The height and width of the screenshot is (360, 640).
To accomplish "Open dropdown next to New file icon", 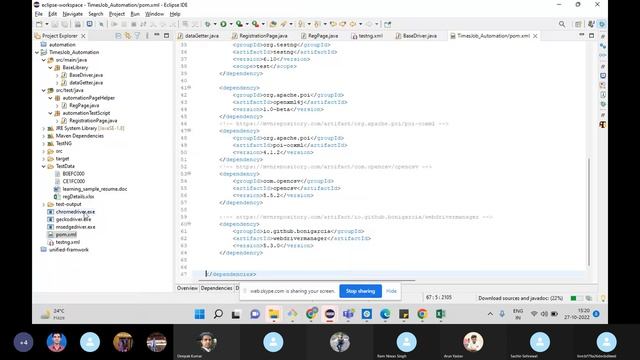I will 47,24.
